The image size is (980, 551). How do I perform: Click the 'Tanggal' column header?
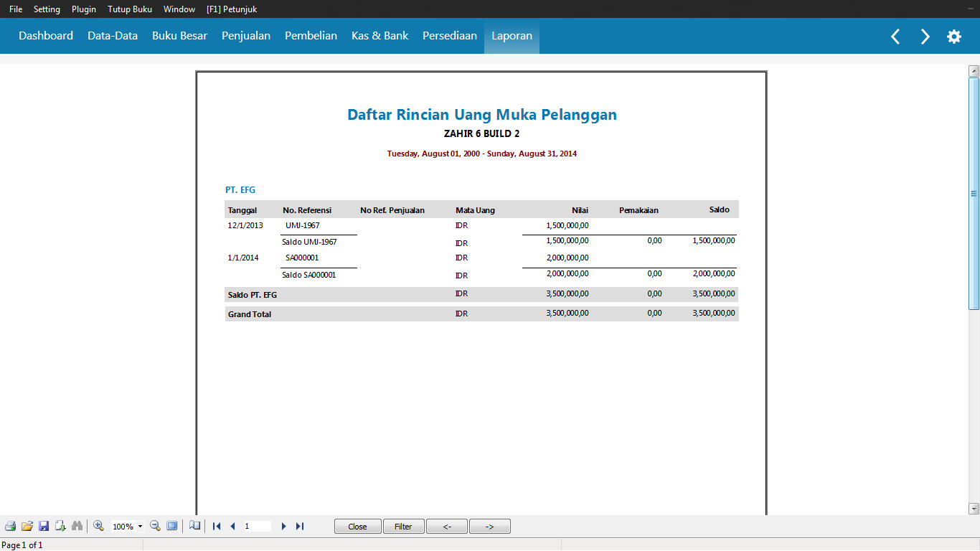[242, 210]
